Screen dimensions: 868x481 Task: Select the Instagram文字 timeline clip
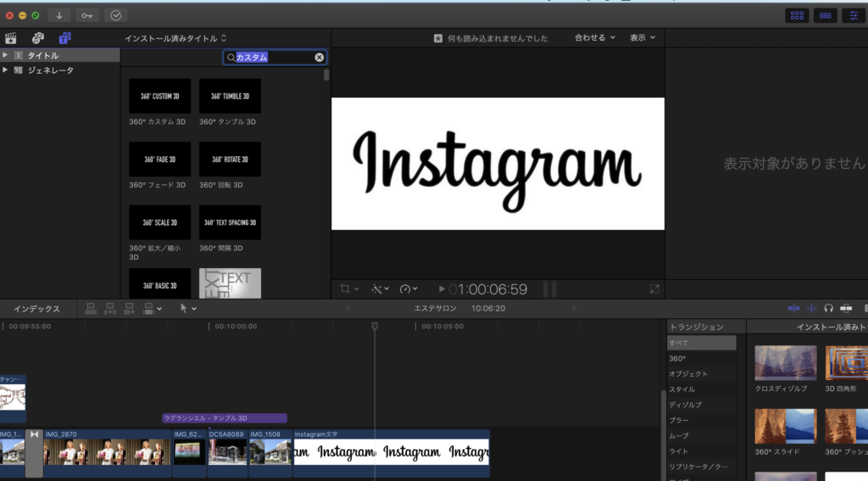click(392, 452)
